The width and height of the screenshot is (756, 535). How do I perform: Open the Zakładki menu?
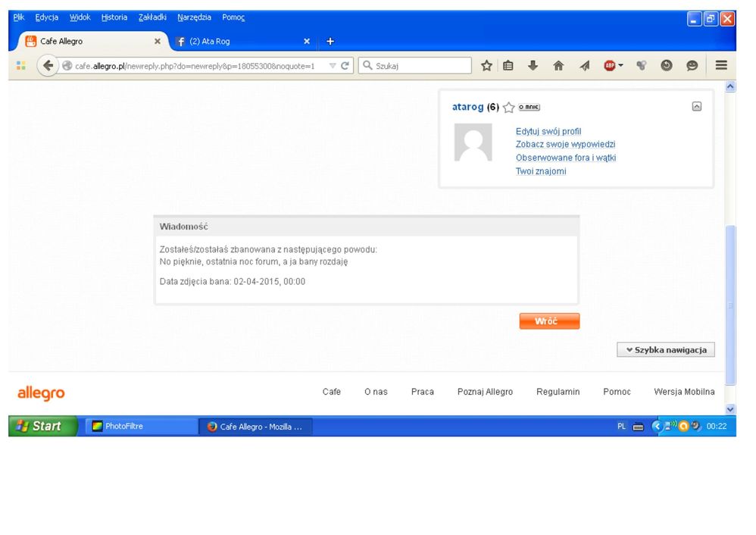click(152, 17)
